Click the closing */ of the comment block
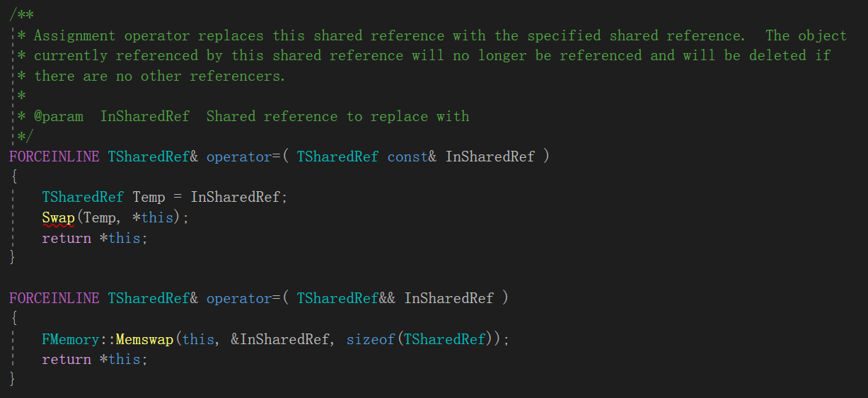868x398 pixels. pos(25,136)
